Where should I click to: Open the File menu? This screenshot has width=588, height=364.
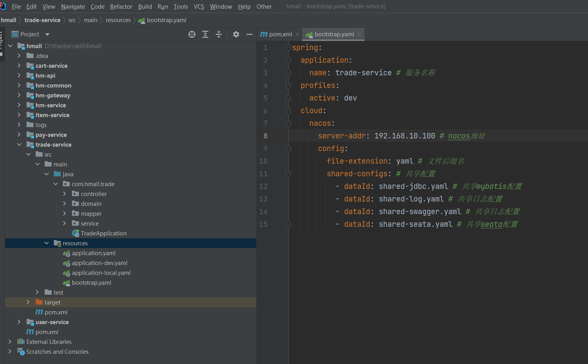pyautogui.click(x=16, y=7)
